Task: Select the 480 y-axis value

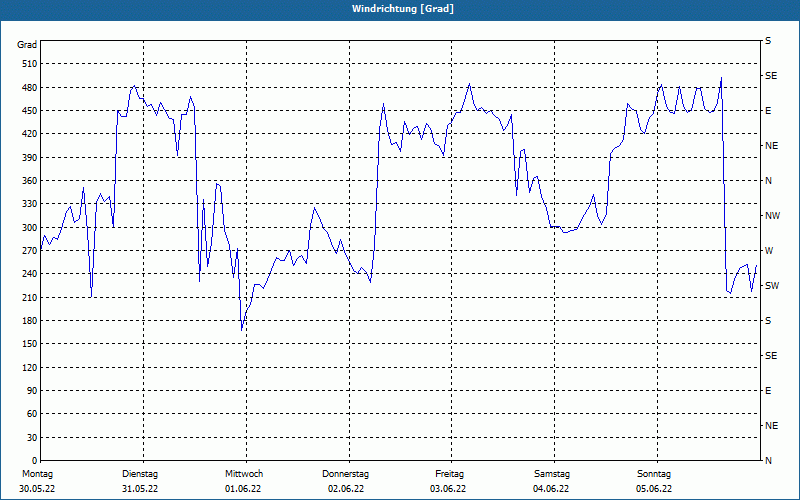Action: click(30, 88)
